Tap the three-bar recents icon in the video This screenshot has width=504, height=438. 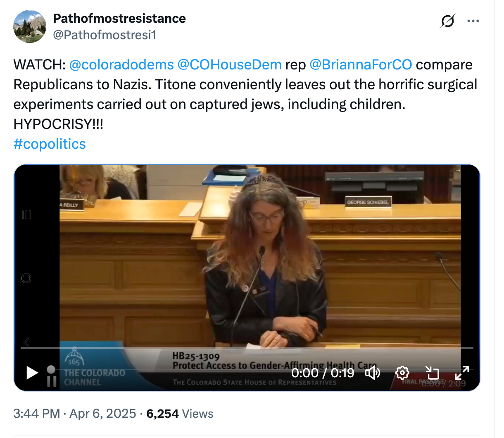26,214
